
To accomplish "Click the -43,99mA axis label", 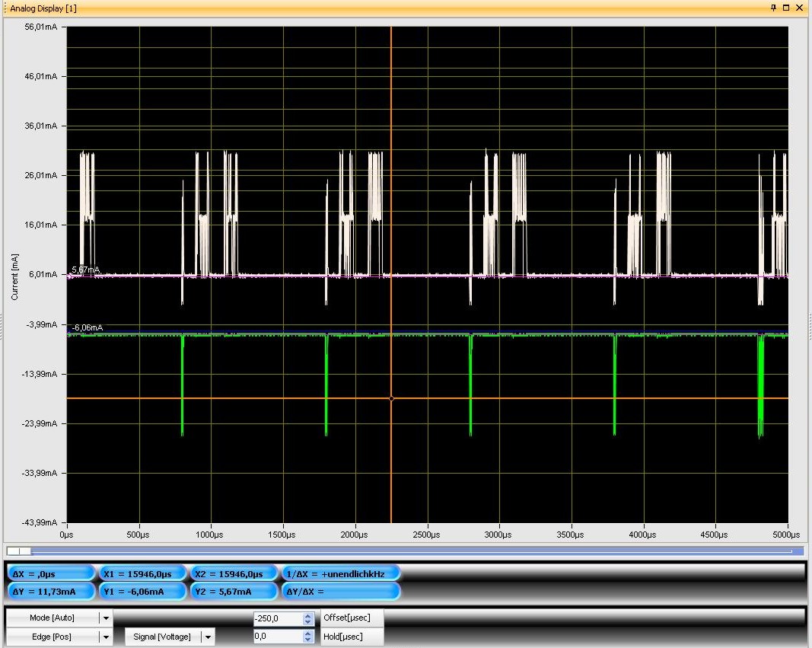I will click(x=40, y=522).
